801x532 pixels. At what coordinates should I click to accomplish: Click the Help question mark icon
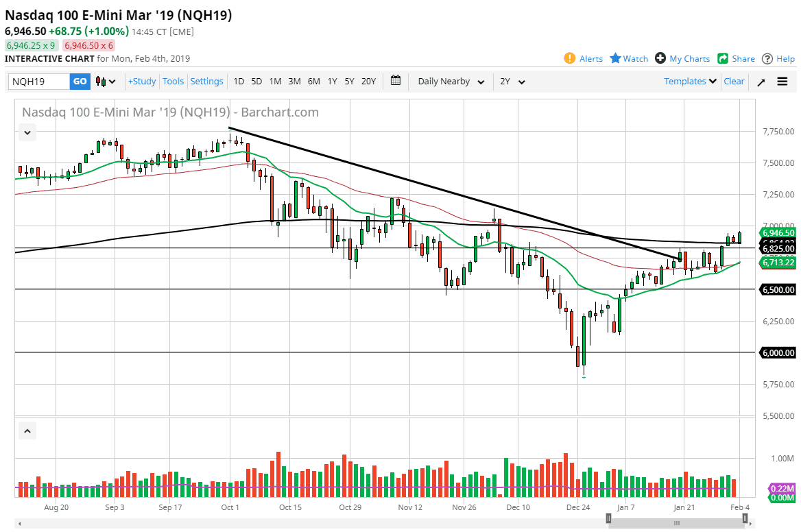[768, 58]
